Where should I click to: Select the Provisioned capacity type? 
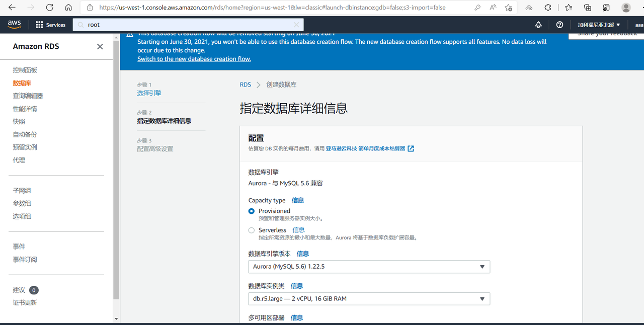(252, 211)
